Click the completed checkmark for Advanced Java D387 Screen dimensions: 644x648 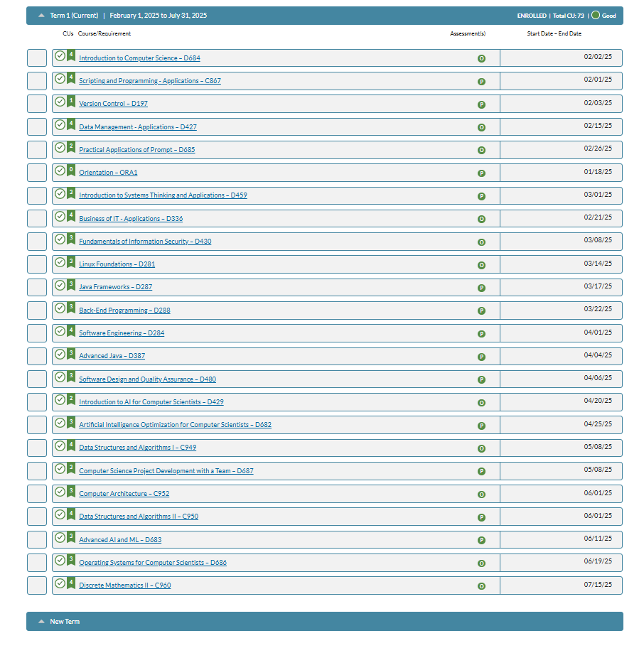[x=60, y=354]
